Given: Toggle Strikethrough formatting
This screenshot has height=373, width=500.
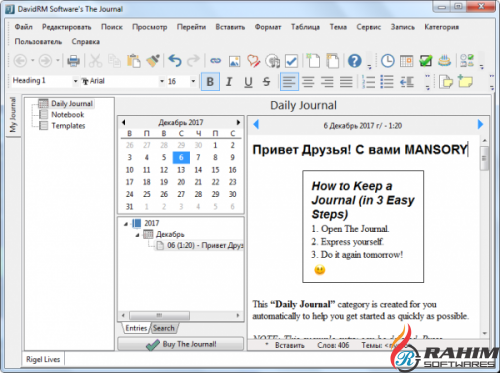Looking at the screenshot, I should pyautogui.click(x=266, y=82).
